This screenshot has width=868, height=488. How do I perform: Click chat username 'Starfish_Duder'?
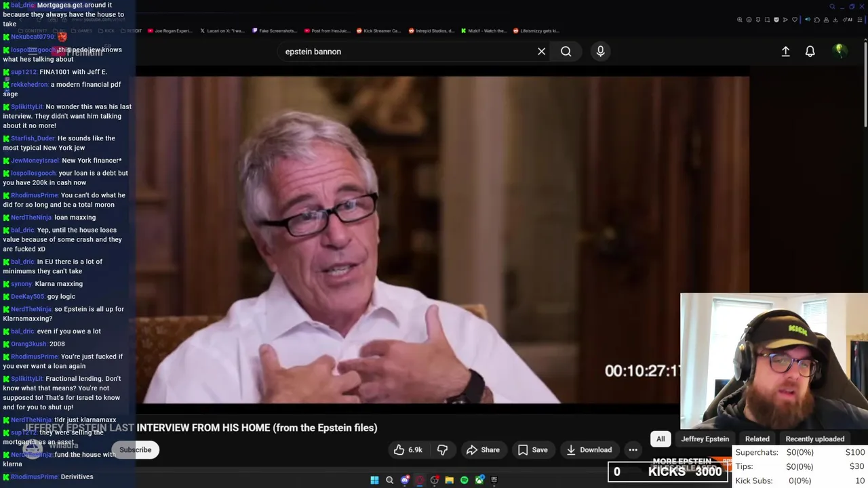point(33,138)
